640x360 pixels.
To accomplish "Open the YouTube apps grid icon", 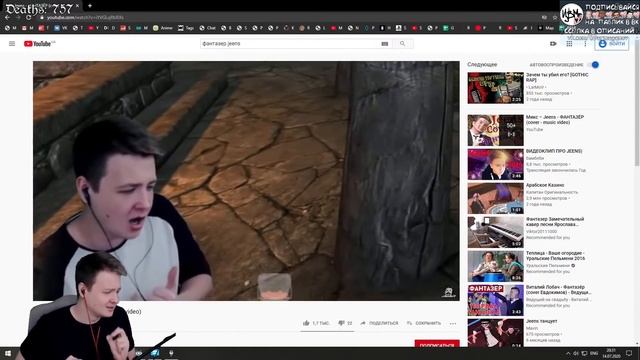I will click(569, 44).
